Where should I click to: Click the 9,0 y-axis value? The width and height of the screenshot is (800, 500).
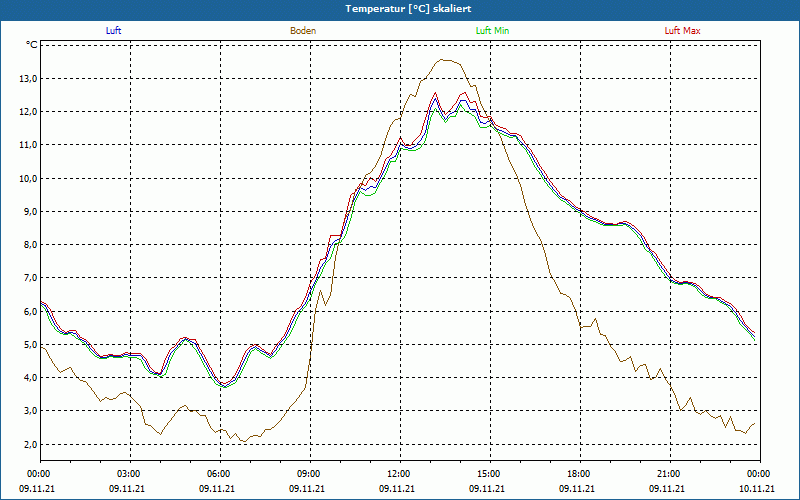pyautogui.click(x=31, y=212)
